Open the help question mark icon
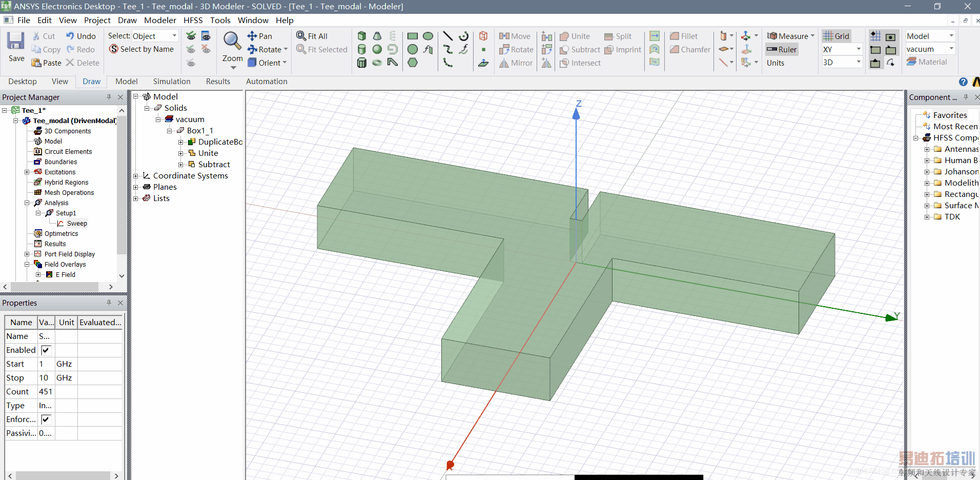 tap(963, 82)
